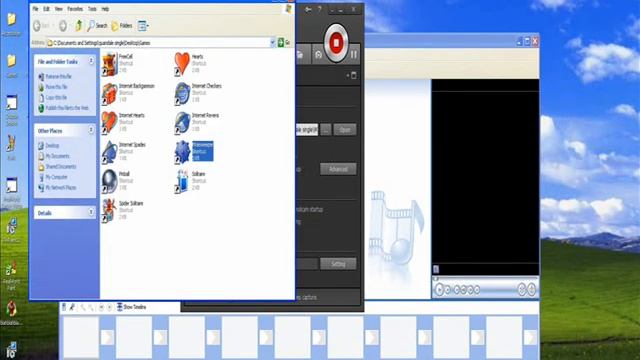Open the Help menu

point(105,9)
